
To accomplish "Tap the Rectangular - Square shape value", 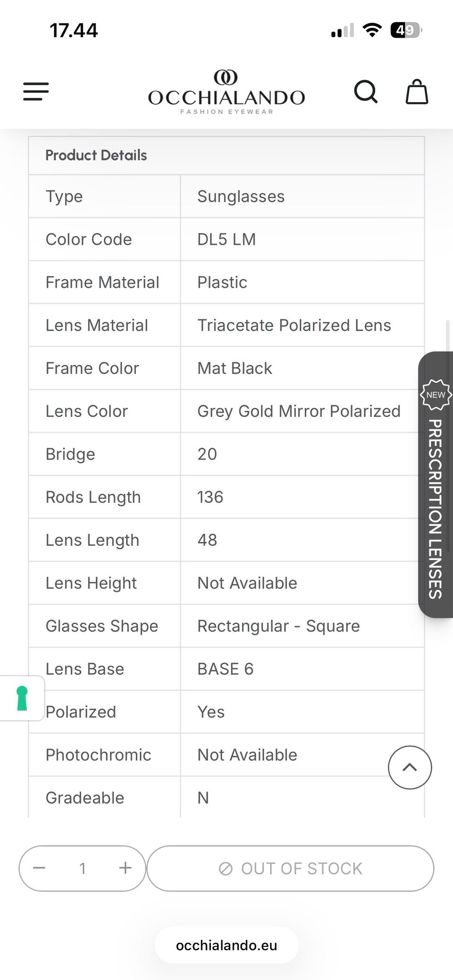I will click(278, 626).
